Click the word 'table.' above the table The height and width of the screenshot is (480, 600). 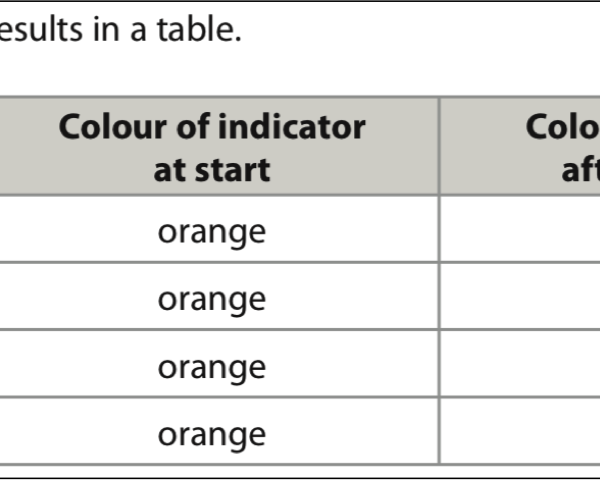pyautogui.click(x=199, y=29)
